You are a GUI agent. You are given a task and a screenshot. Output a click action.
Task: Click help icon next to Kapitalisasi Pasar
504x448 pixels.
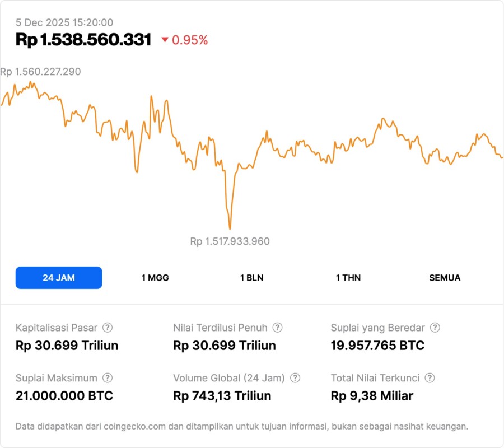click(108, 328)
